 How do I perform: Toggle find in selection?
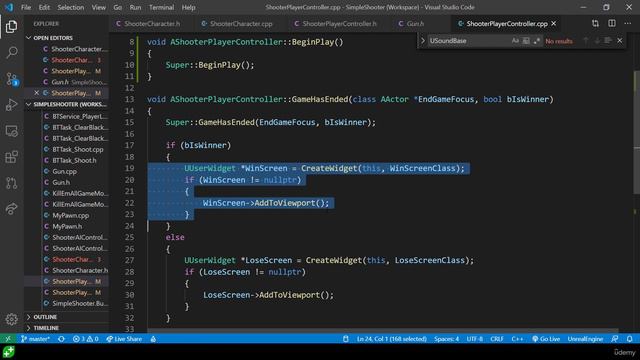[x=608, y=41]
